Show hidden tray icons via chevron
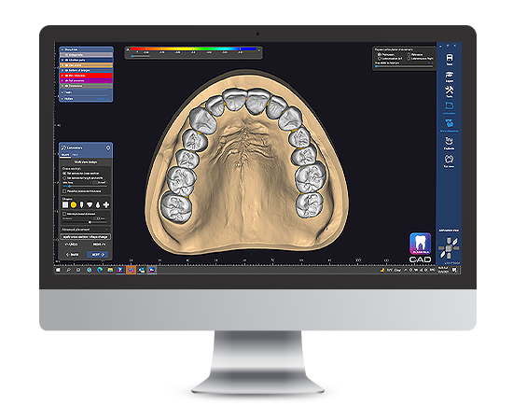 point(406,270)
